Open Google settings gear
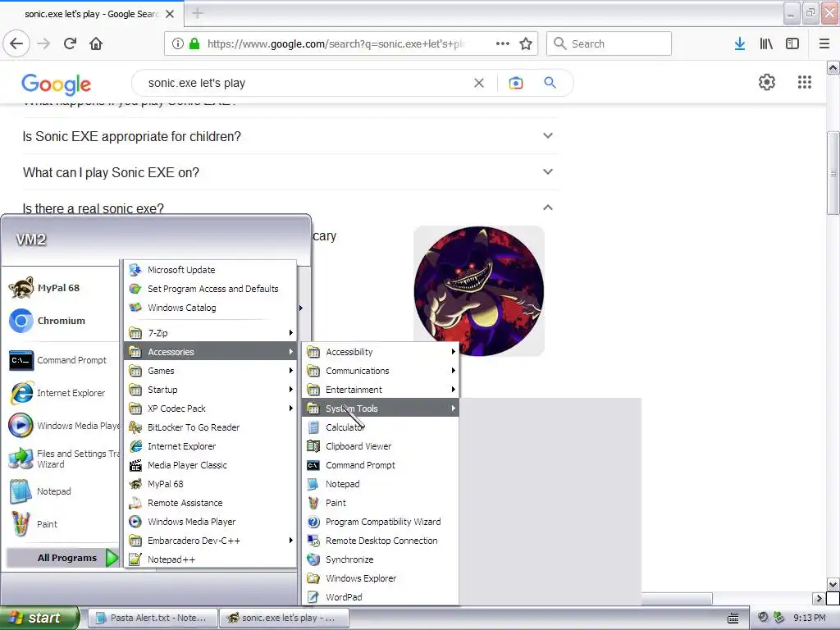 pyautogui.click(x=767, y=82)
